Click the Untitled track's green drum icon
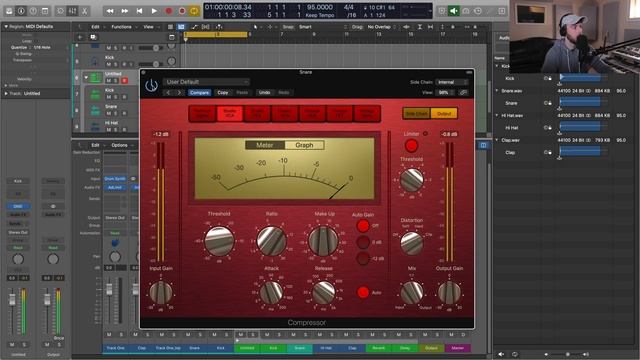Screen dimensions: 640x360 pyautogui.click(x=95, y=78)
